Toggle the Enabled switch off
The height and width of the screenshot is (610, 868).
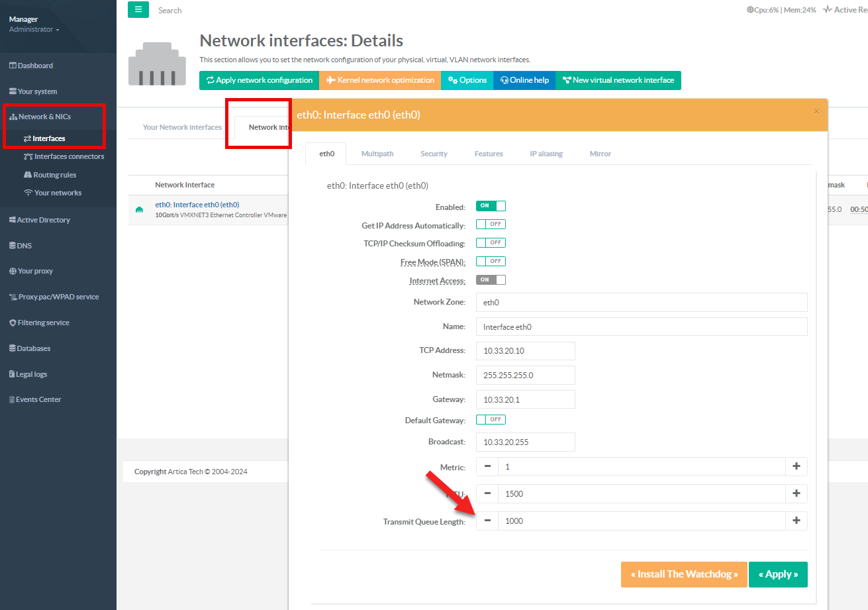(491, 206)
